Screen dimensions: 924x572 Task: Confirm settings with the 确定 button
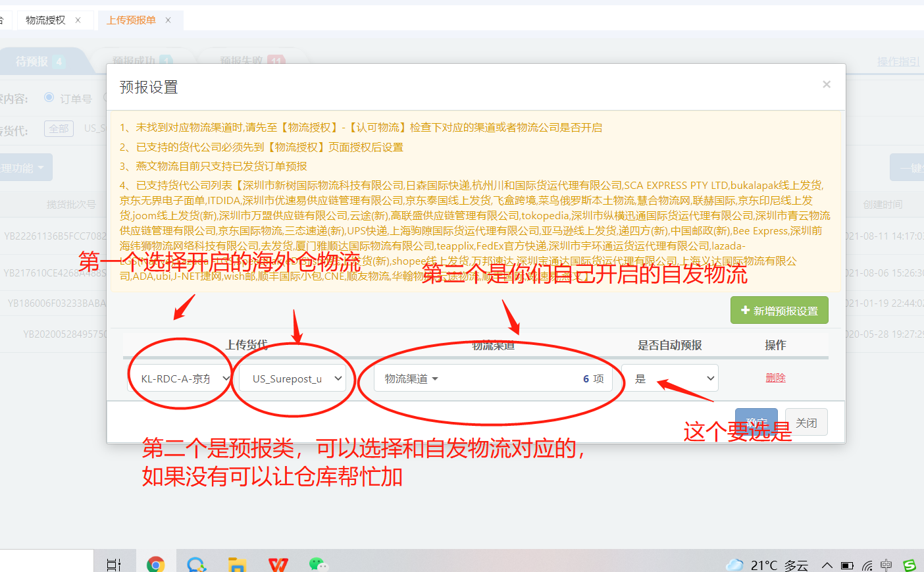pos(757,423)
